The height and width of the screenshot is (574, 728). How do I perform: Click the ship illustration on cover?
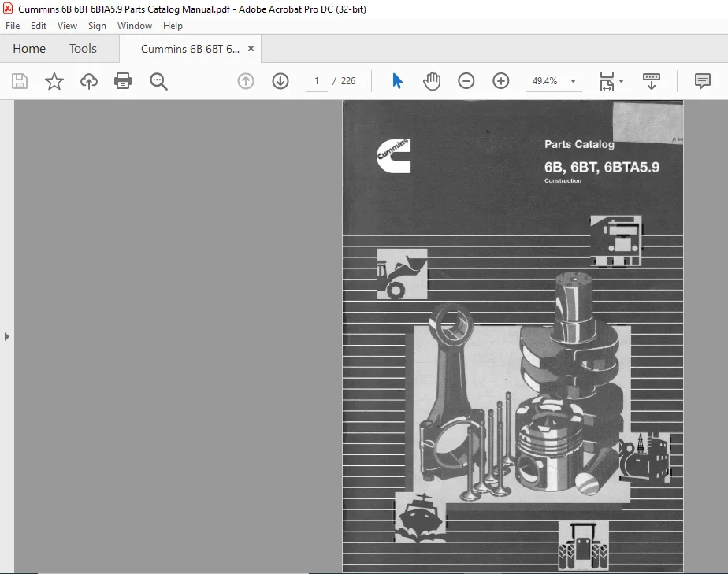click(420, 517)
